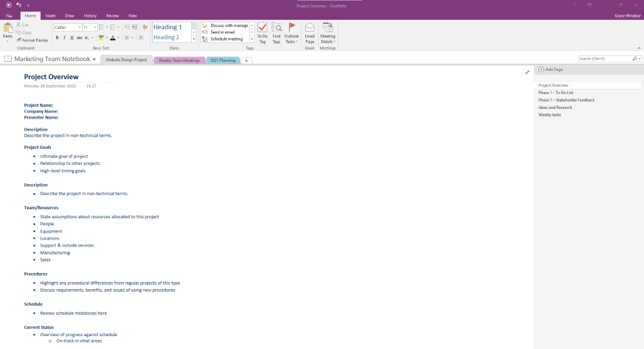Toggle the 'Discuss with manager' tag checkbox
Image resolution: width=644 pixels, height=349 pixels.
pyautogui.click(x=205, y=26)
